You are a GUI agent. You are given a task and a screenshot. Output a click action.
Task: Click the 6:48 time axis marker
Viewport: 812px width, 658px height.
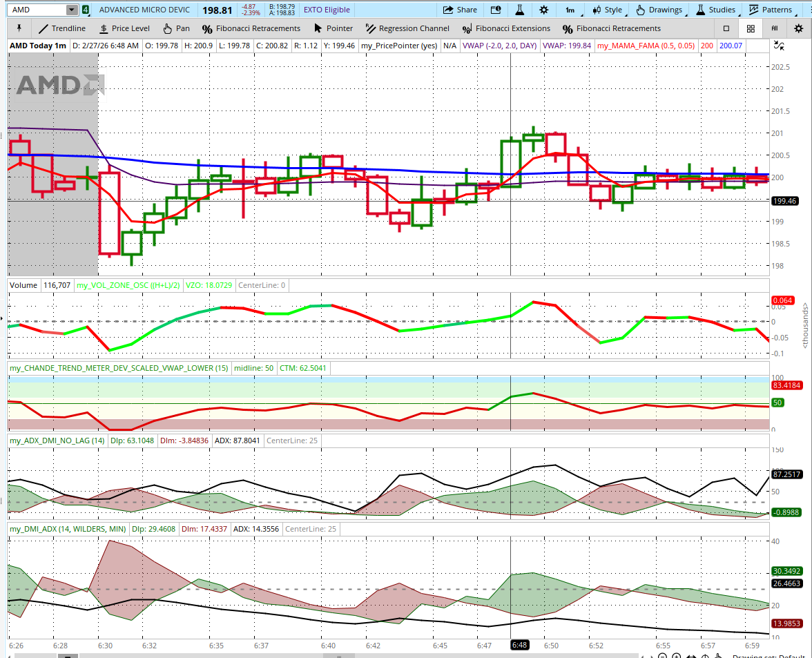(519, 646)
